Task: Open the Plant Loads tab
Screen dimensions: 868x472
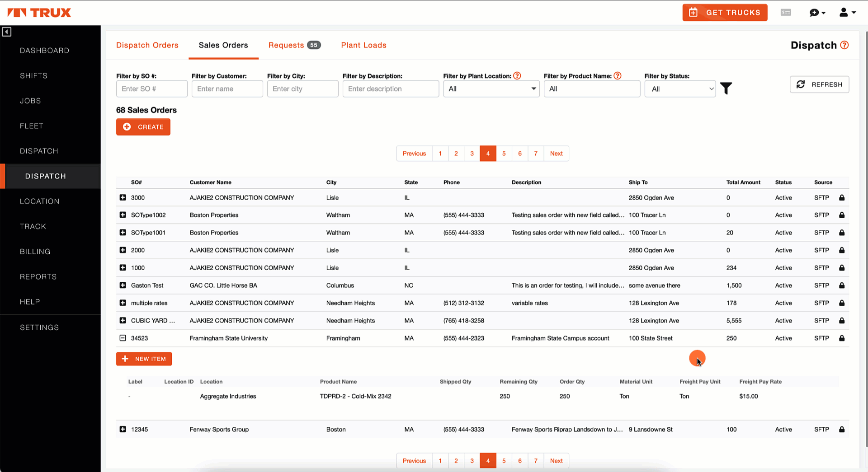Action: coord(364,45)
